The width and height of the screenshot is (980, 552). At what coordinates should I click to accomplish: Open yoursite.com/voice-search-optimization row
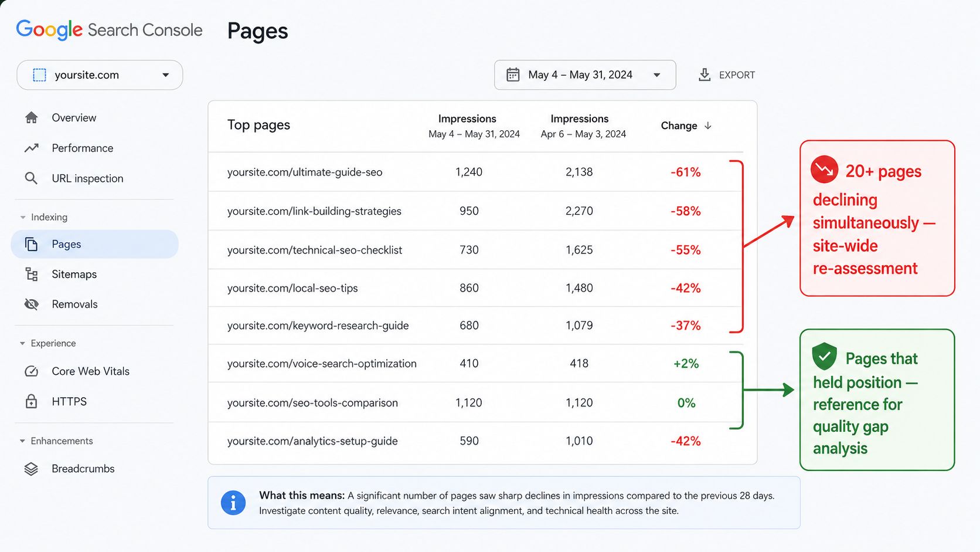475,364
